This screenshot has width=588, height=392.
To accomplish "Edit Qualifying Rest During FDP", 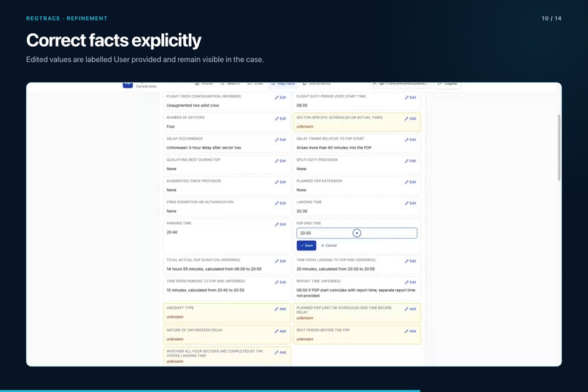I will pos(280,161).
